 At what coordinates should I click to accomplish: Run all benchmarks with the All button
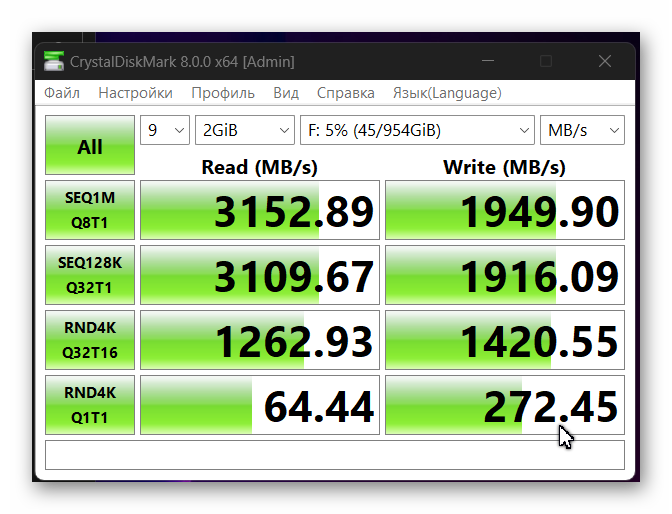(90, 145)
